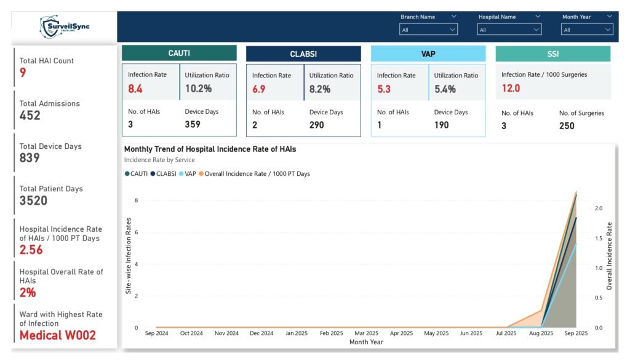This screenshot has width=630, height=364.
Task: Click the SSI Infection Rate value 12.0
Action: tap(510, 88)
